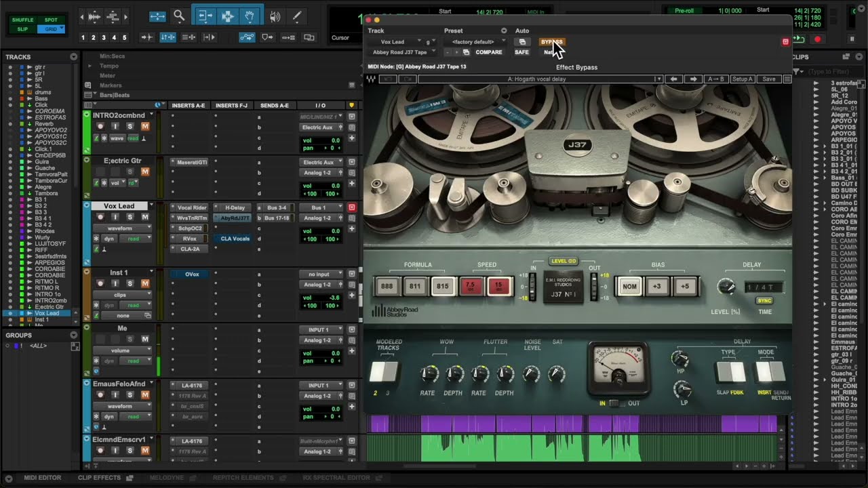Select the Scrubber speaker tool
The height and width of the screenshot is (488, 868).
275,16
